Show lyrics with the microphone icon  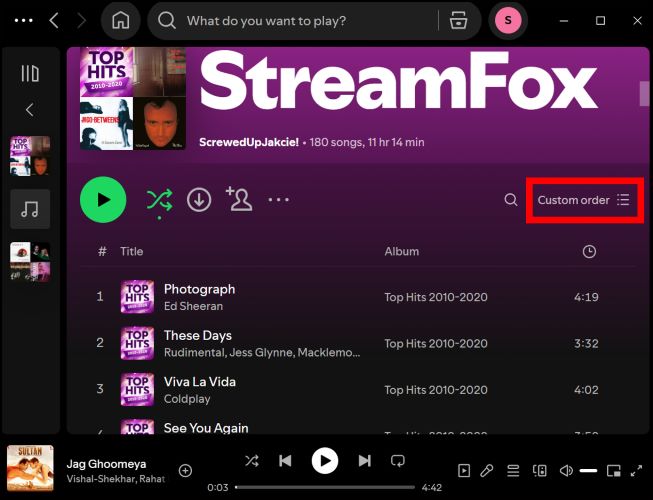point(486,471)
